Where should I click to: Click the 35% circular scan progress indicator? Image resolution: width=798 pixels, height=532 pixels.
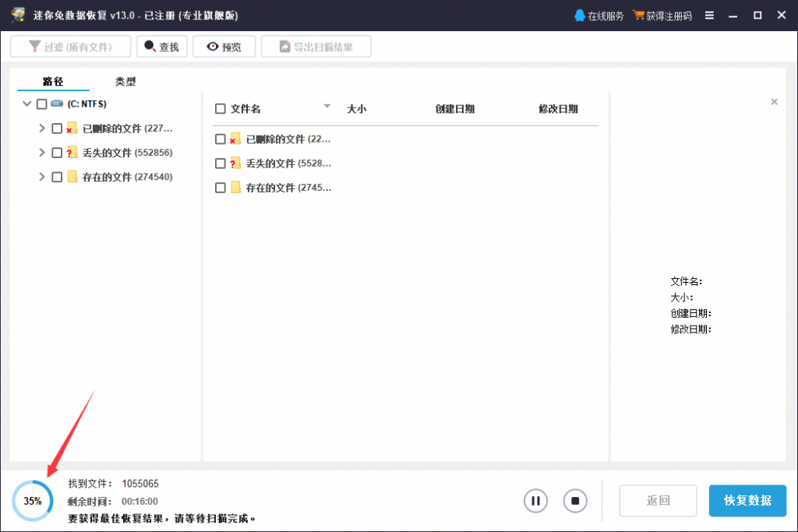pyautogui.click(x=33, y=501)
